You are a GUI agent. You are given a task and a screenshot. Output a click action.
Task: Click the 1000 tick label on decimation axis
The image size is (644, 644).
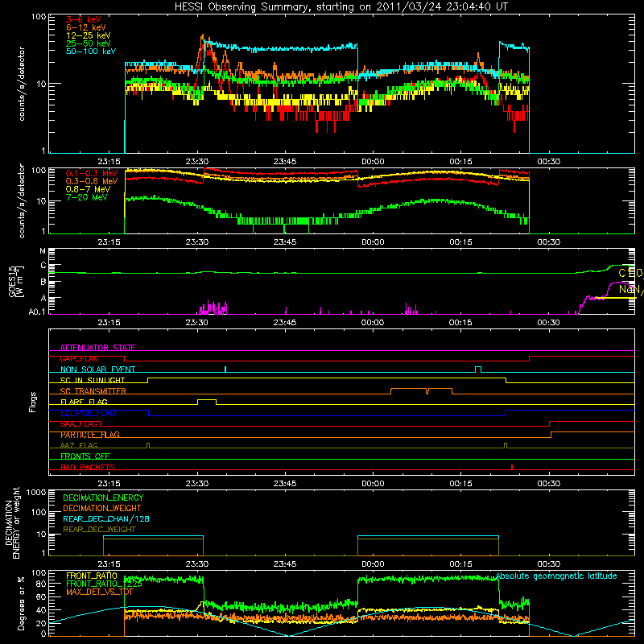pyautogui.click(x=36, y=492)
